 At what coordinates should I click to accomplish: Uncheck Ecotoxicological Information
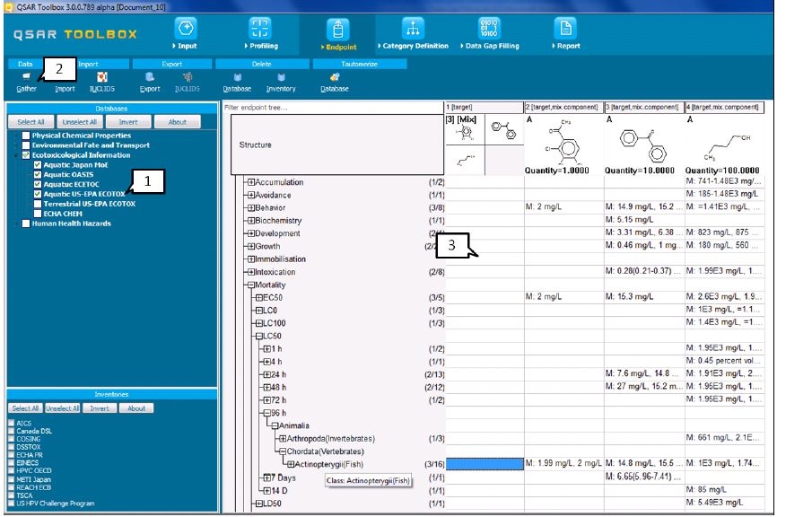coord(26,155)
